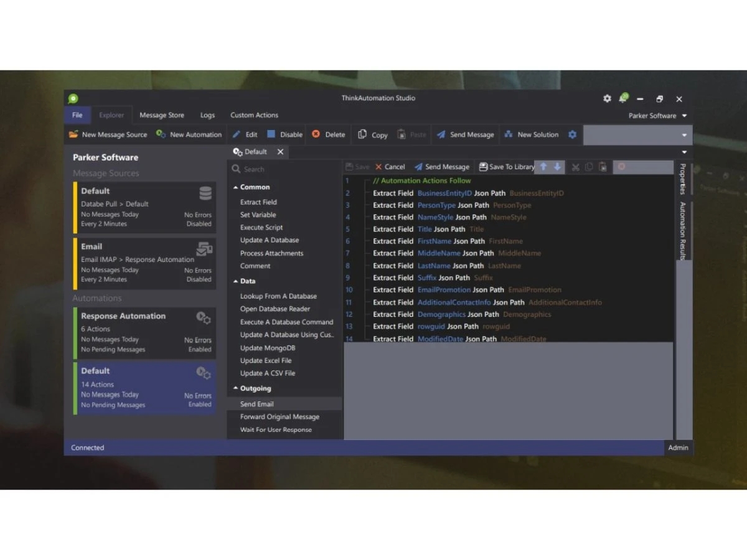This screenshot has width=747, height=560.
Task: Click Send Message in main toolbar
Action: coord(465,134)
